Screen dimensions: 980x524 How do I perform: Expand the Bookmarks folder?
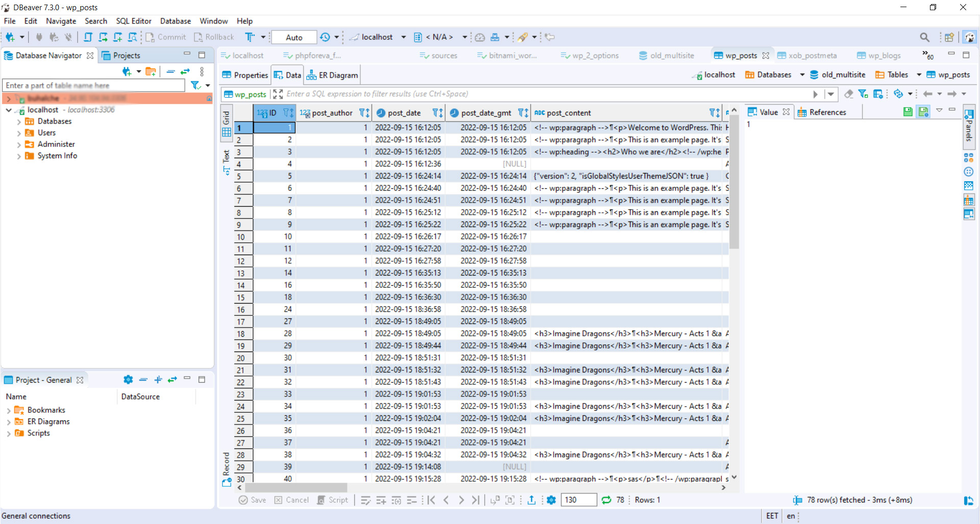(9, 410)
